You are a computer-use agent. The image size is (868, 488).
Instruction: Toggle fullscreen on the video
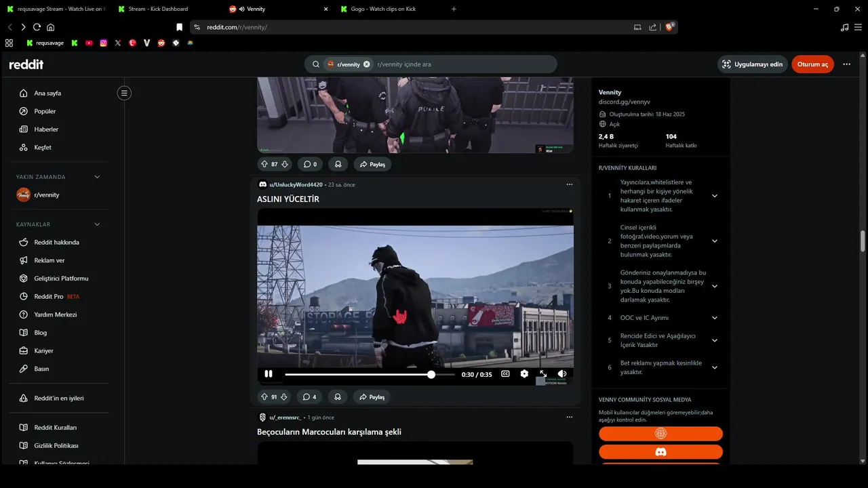pyautogui.click(x=543, y=373)
